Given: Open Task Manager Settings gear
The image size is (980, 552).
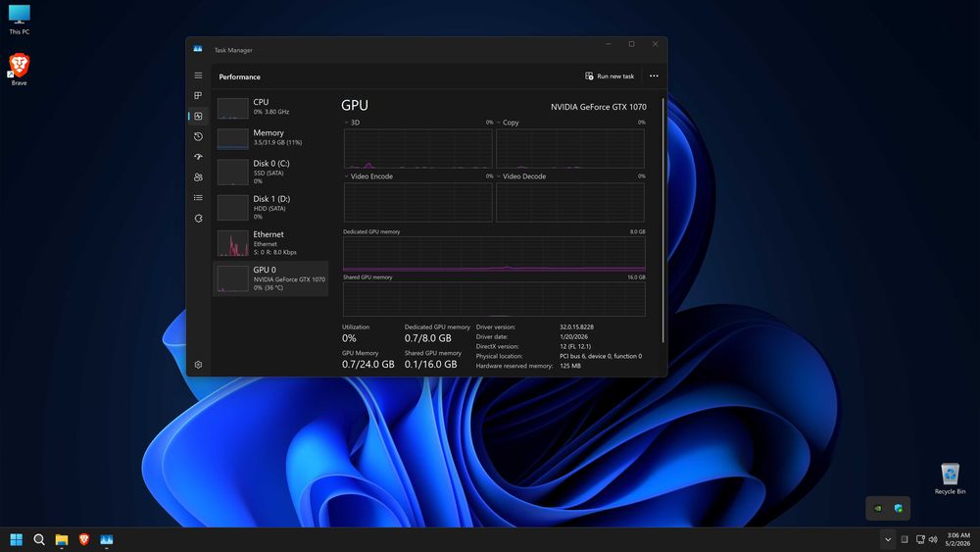Looking at the screenshot, I should click(198, 365).
